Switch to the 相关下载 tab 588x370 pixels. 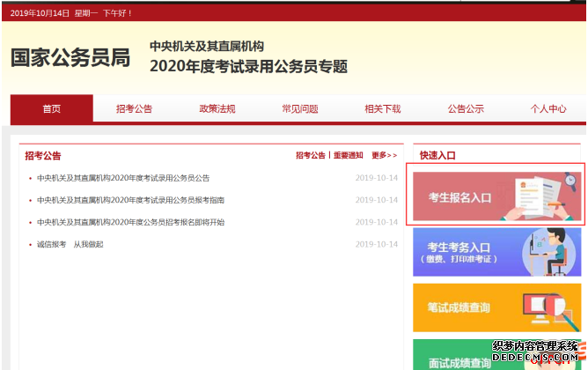coord(383,109)
